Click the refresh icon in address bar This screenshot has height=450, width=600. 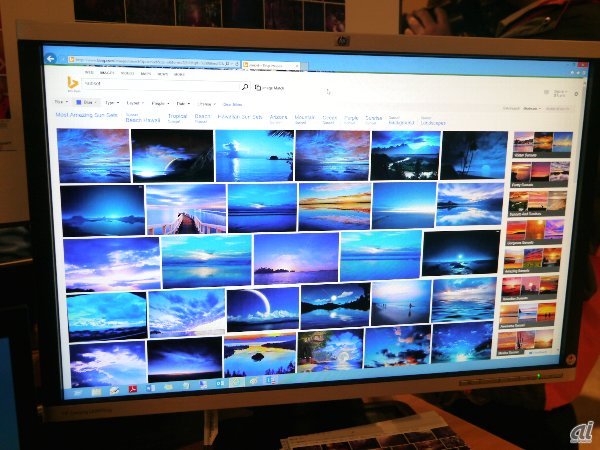(237, 64)
